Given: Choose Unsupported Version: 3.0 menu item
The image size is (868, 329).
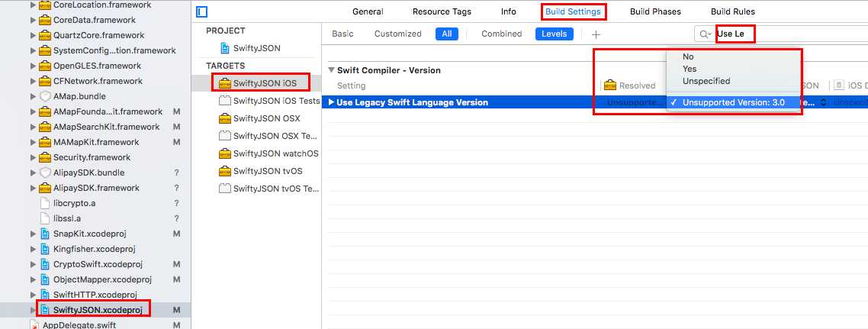Looking at the screenshot, I should (734, 102).
